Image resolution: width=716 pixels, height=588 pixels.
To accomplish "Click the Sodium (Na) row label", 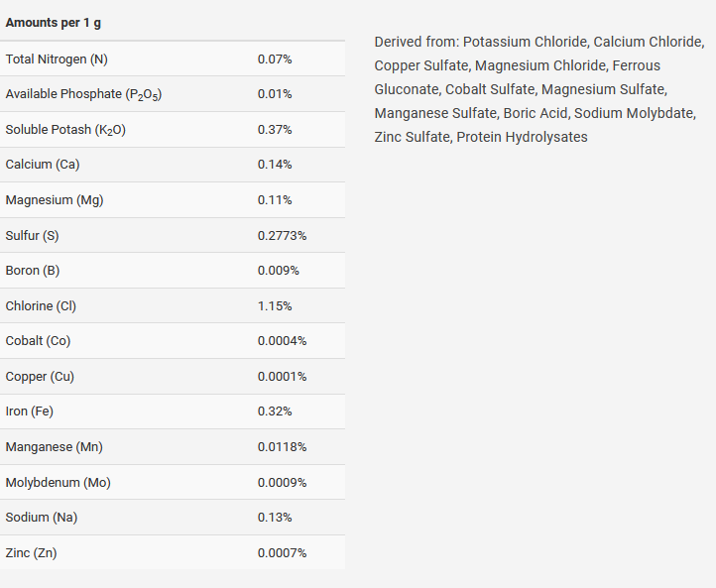I will 42,518.
